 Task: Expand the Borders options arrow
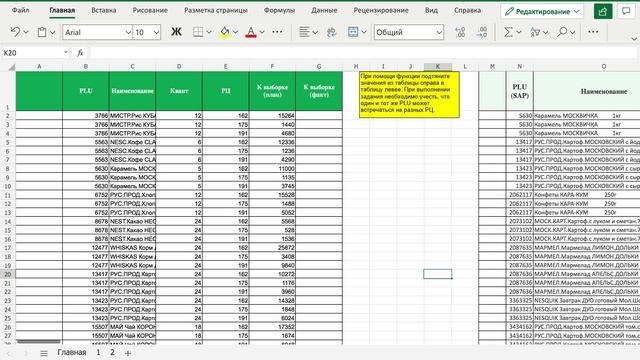coord(209,32)
